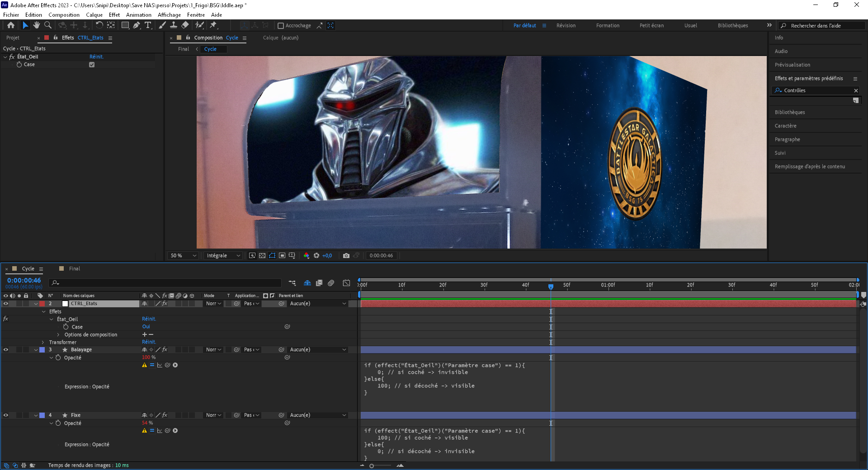Select the Pan Behind anchor point tool
The width and height of the screenshot is (868, 470).
[111, 25]
